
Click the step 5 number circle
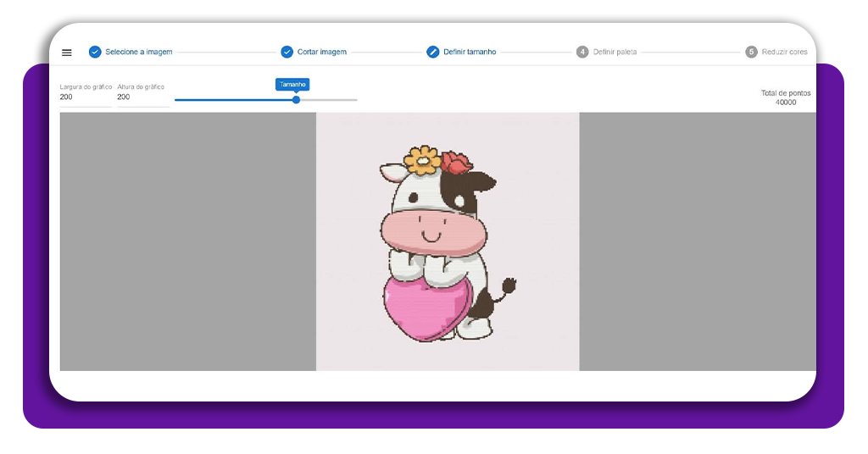pos(751,52)
